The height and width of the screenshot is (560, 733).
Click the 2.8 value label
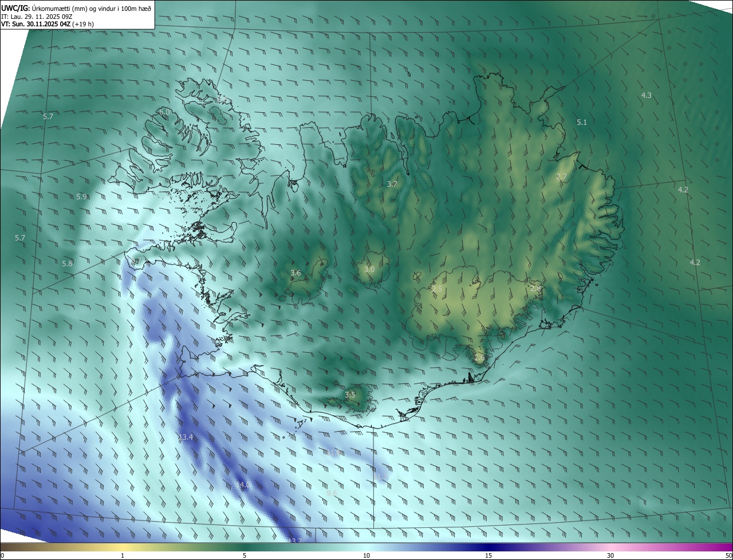[x=535, y=288]
